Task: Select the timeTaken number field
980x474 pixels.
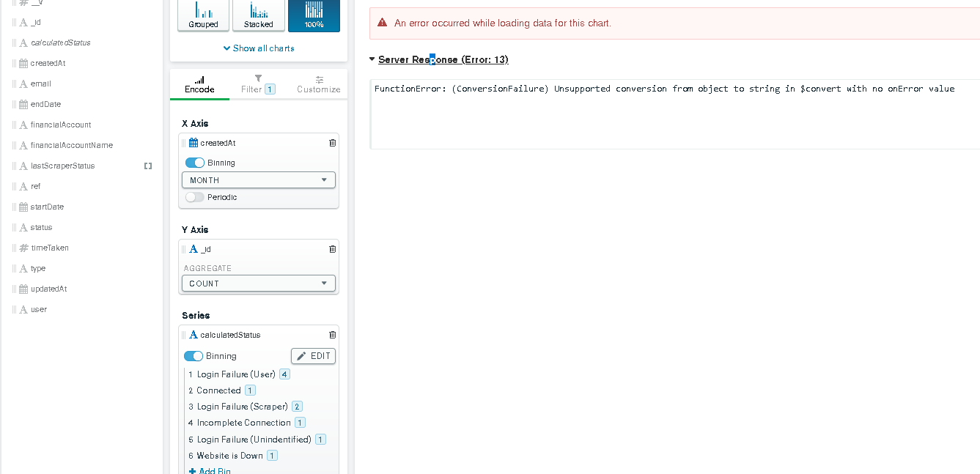Action: [x=49, y=248]
